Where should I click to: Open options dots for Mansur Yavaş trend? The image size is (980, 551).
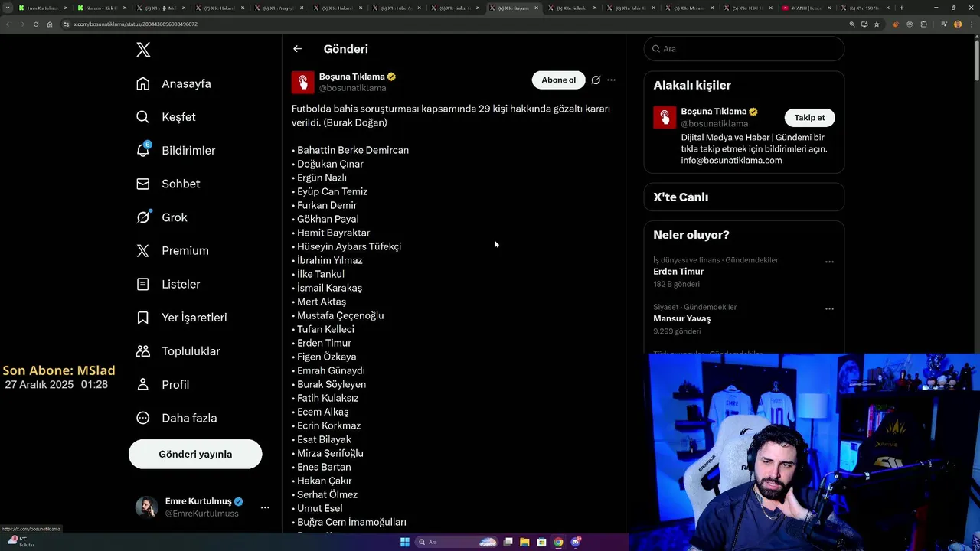(829, 309)
